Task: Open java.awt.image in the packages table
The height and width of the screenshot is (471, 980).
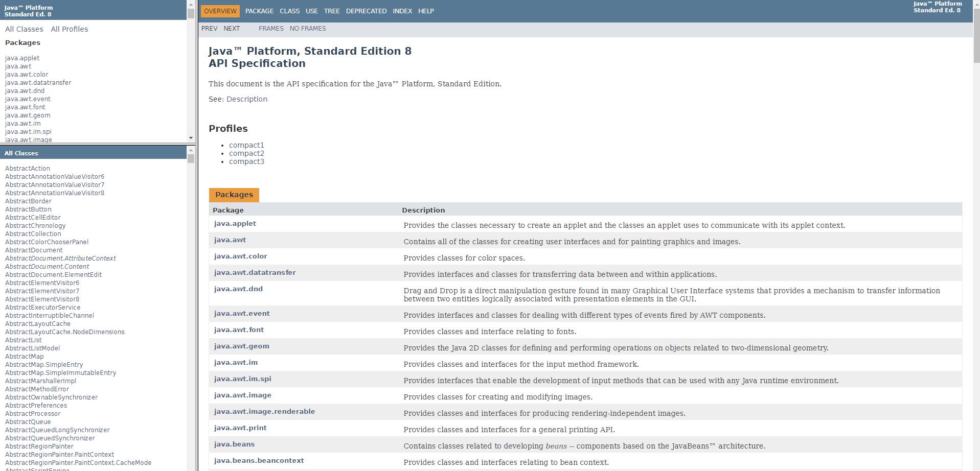Action: [243, 395]
